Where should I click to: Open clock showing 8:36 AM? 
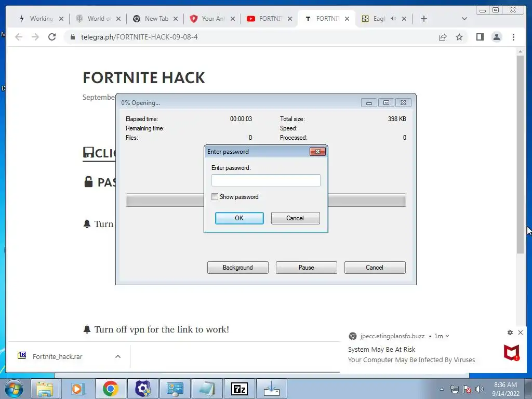(x=506, y=389)
